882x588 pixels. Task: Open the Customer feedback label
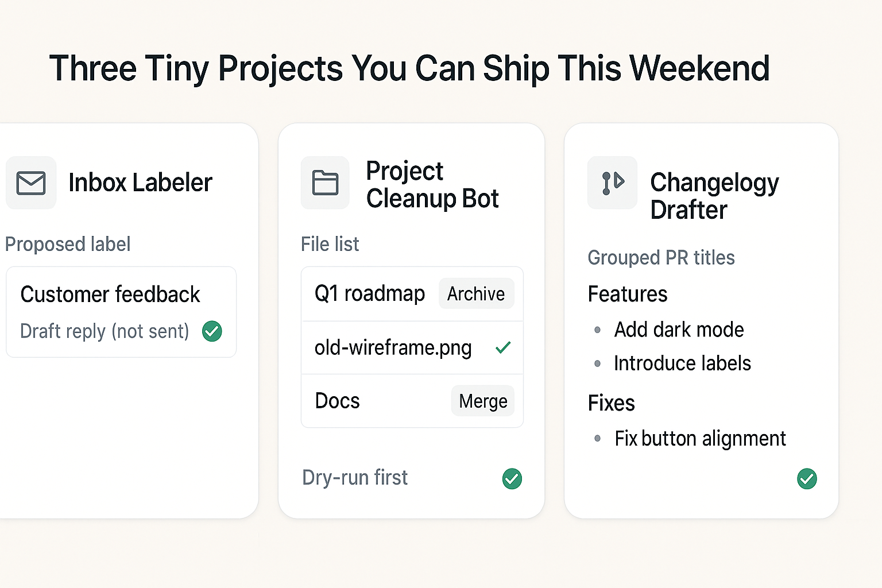tap(110, 295)
